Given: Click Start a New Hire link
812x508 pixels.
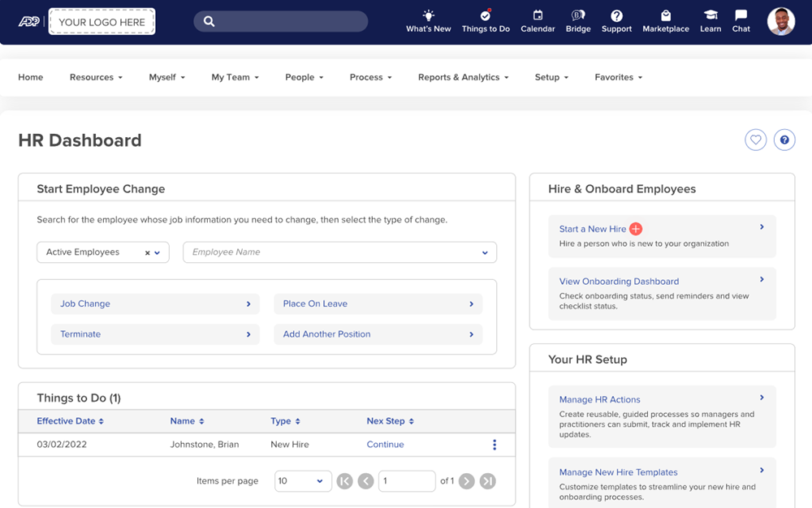Looking at the screenshot, I should pos(593,229).
